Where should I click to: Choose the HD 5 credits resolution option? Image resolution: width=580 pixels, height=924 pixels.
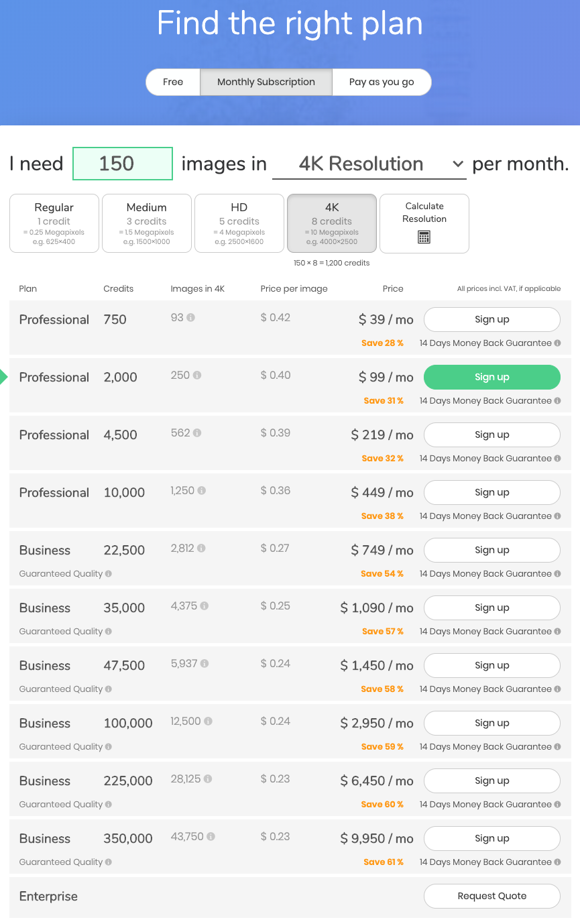coord(239,223)
